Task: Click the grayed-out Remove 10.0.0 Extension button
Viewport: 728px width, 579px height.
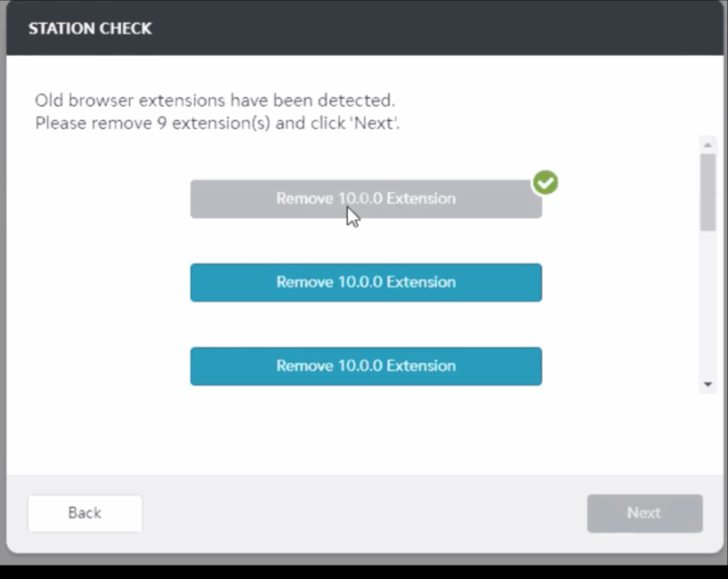Action: [366, 199]
